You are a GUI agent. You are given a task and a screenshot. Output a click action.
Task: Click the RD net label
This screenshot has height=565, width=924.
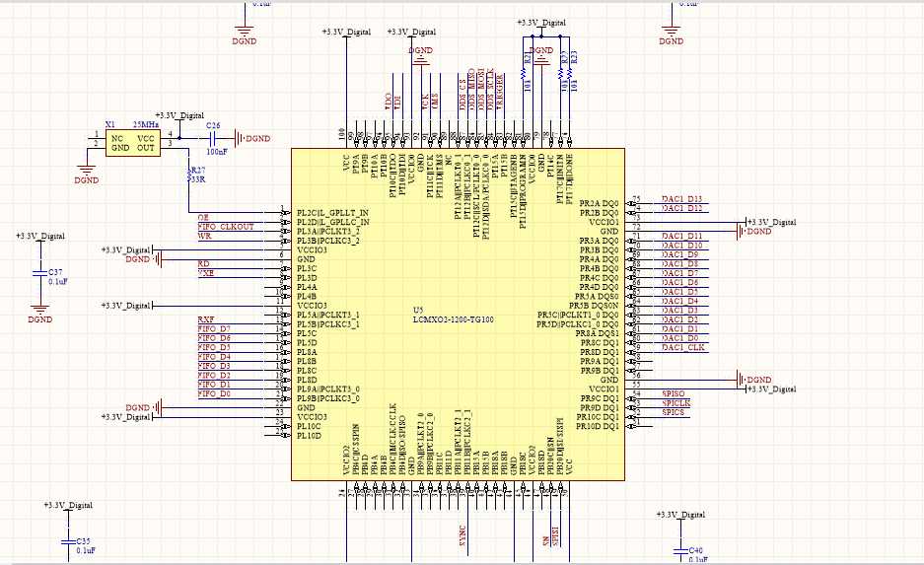[x=204, y=264]
